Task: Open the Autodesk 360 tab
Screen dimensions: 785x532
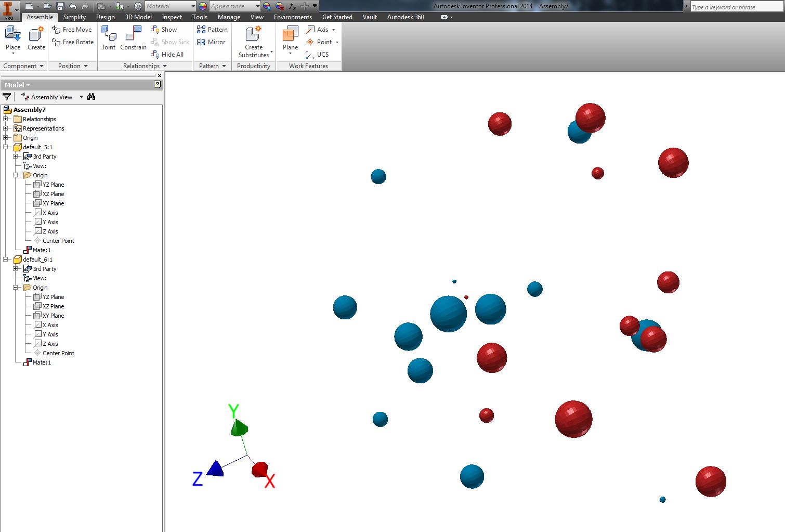Action: point(405,17)
